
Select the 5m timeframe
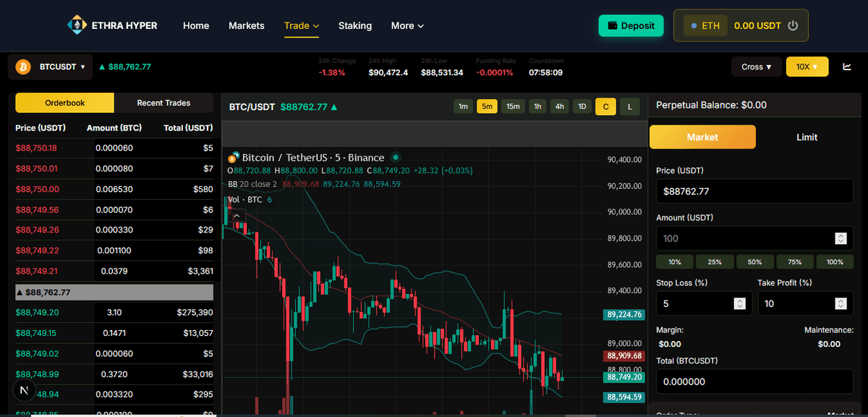click(x=487, y=106)
